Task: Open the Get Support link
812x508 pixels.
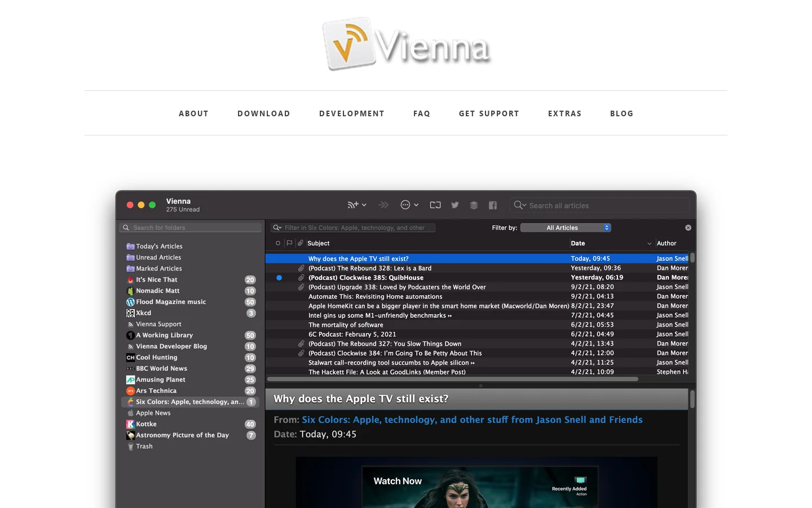Action: 489,113
